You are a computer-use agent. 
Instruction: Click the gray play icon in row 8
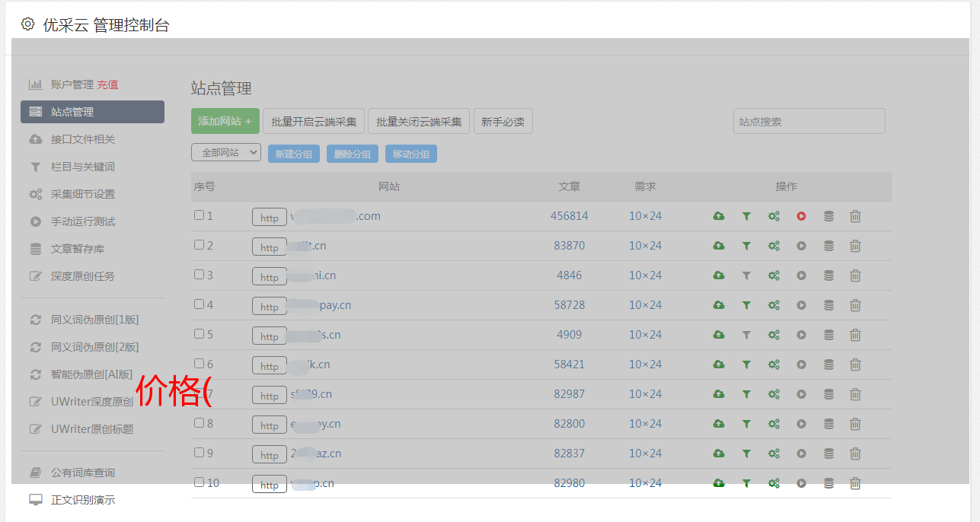tap(801, 424)
